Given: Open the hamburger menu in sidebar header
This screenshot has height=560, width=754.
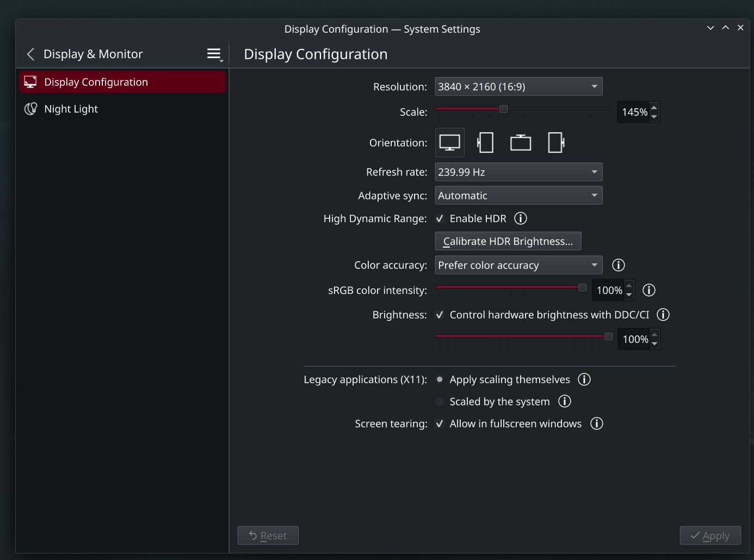Looking at the screenshot, I should coord(215,54).
